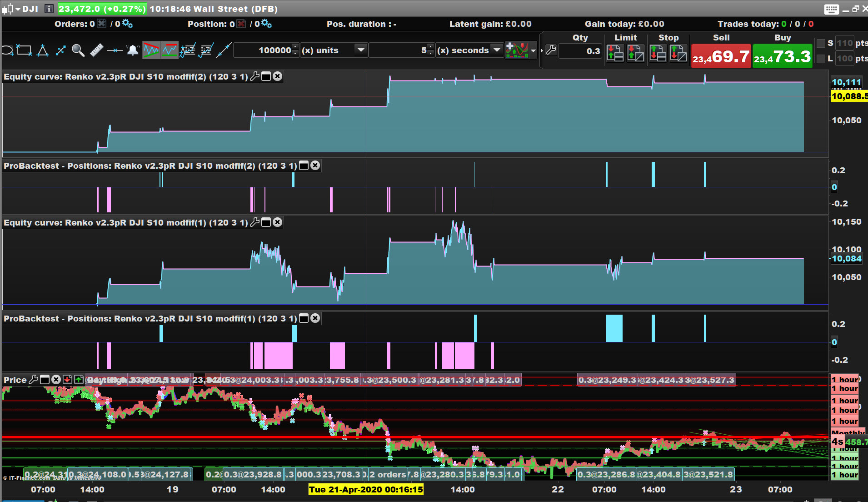Click the 0.3@23,286.8 order label
The width and height of the screenshot is (868, 502).
pos(607,475)
